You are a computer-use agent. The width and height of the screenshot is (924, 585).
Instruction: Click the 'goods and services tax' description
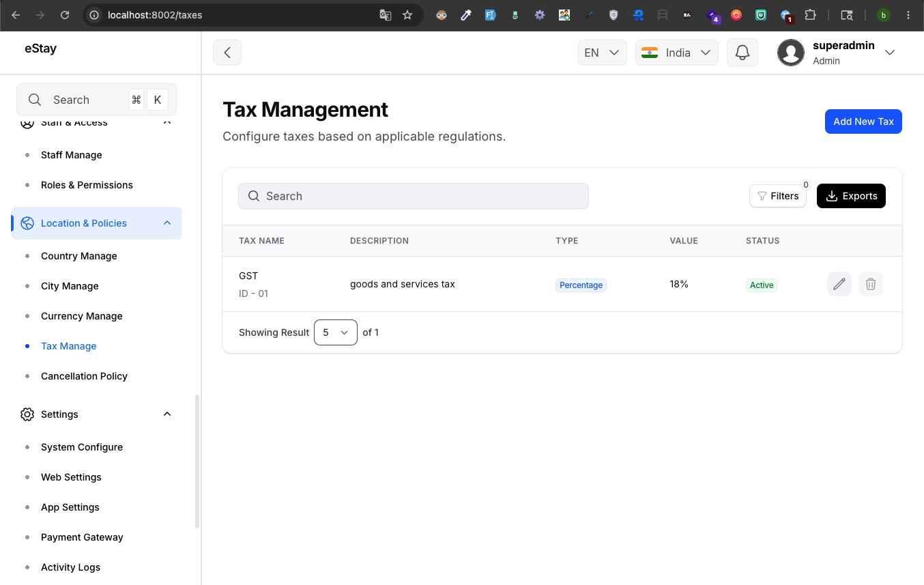pyautogui.click(x=403, y=284)
